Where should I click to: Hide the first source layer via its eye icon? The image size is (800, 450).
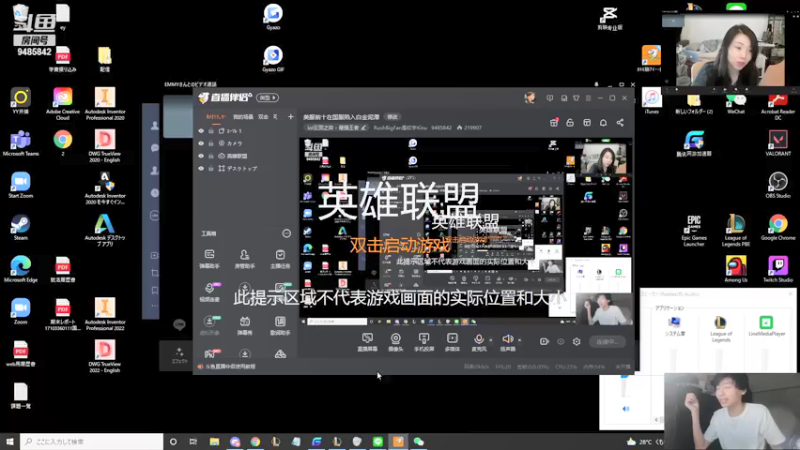coord(201,131)
